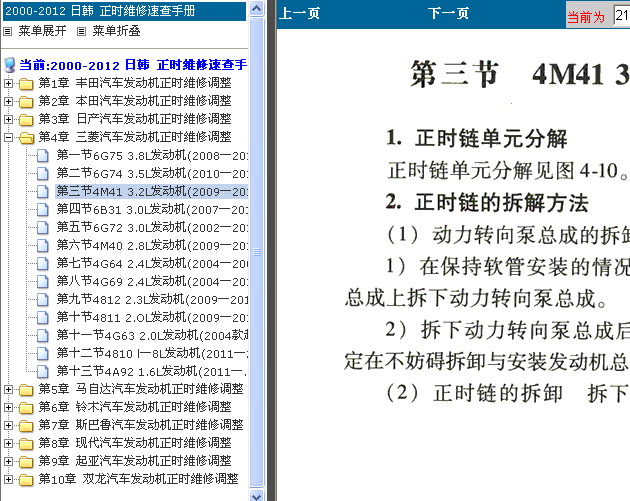
Task: Click 菜单折叠 to collapse all menus
Action: click(x=117, y=31)
